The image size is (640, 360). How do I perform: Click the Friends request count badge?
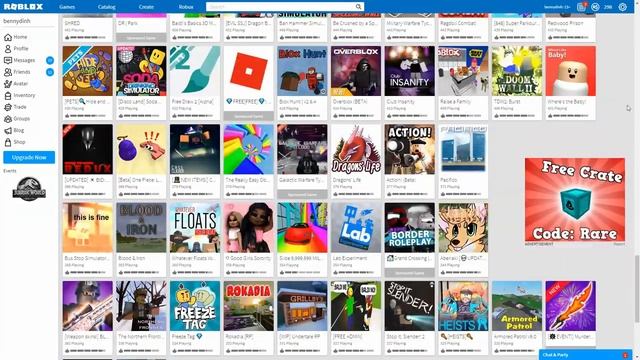coord(50,72)
